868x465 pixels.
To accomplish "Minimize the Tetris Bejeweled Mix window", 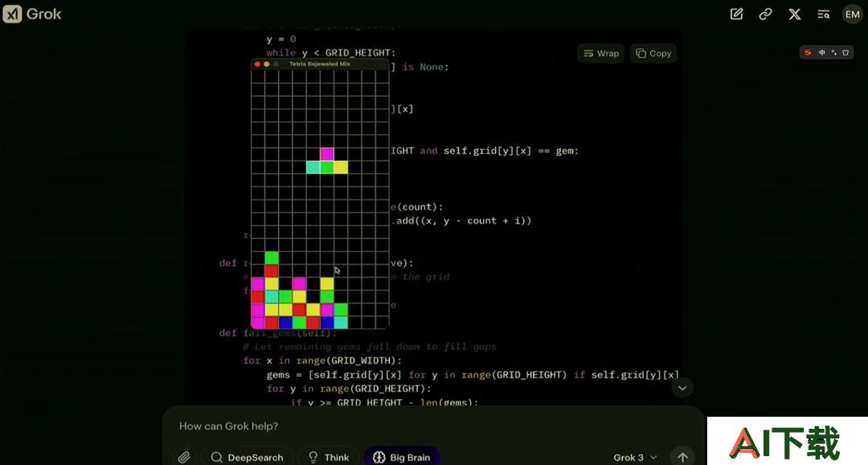I will [x=266, y=64].
